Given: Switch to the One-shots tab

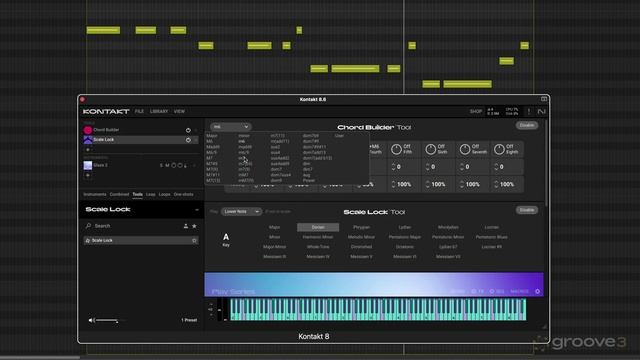Looking at the screenshot, I should (183, 195).
